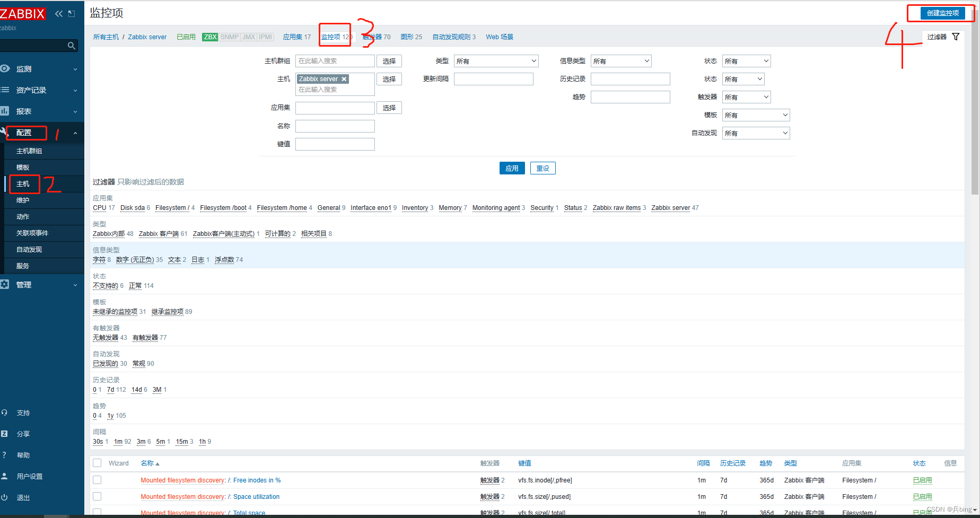Switch to the 自动发现规则 3 tab

pos(454,37)
